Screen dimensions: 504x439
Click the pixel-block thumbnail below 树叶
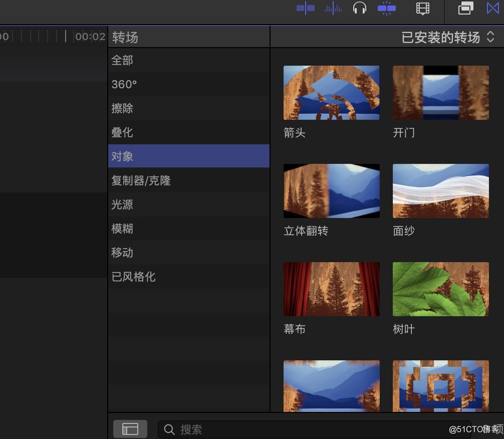click(441, 386)
